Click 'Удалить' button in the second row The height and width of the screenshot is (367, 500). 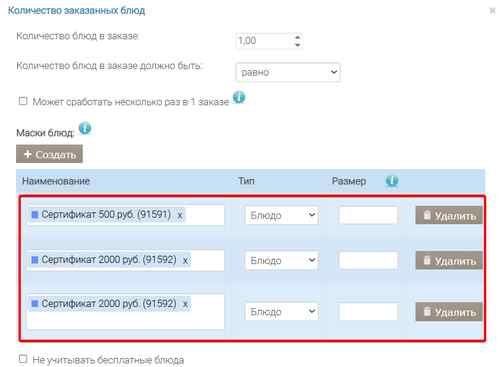coord(449,260)
